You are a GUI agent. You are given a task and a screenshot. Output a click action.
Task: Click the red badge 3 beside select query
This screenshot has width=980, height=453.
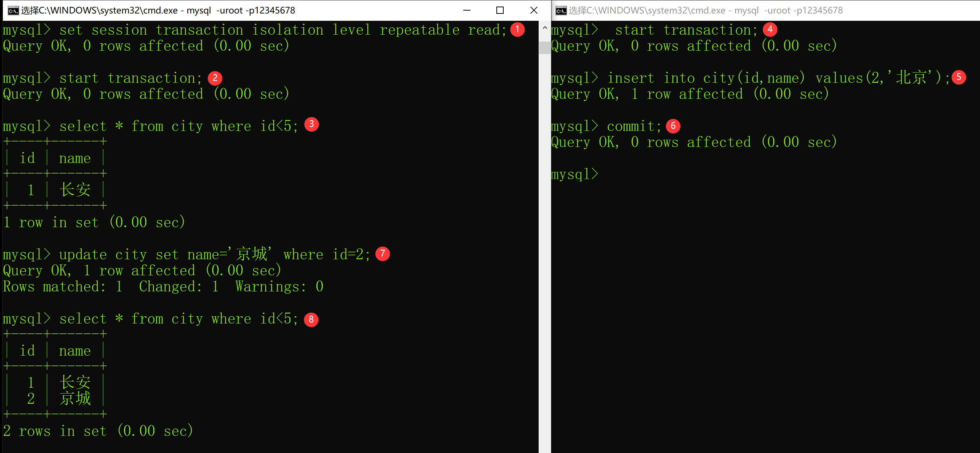click(x=312, y=124)
